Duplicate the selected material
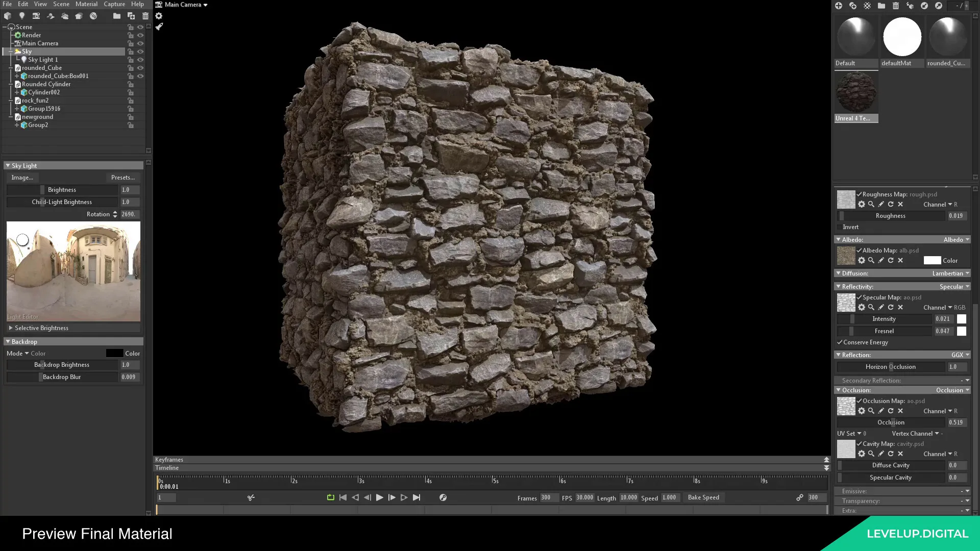This screenshot has height=551, width=980. tap(853, 6)
